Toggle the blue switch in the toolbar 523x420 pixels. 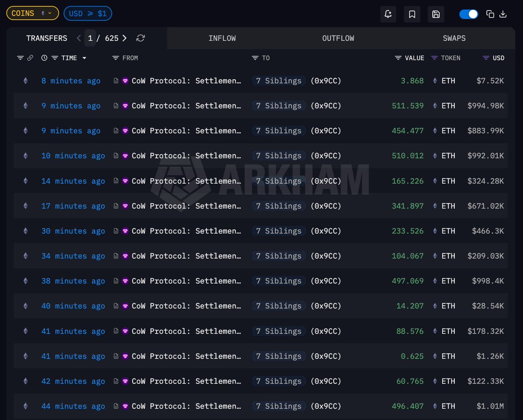tap(469, 14)
